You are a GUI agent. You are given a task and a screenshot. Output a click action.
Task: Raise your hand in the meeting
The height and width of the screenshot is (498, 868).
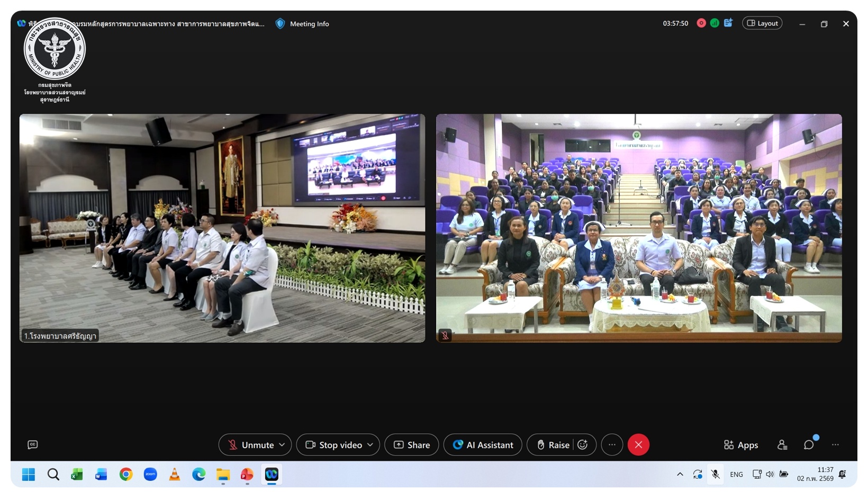coord(553,445)
